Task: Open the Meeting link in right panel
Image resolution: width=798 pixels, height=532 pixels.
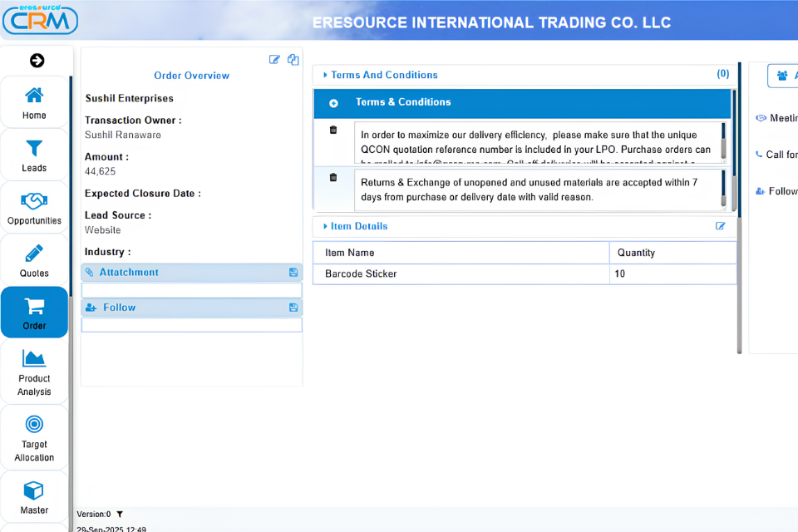Action: coord(778,118)
